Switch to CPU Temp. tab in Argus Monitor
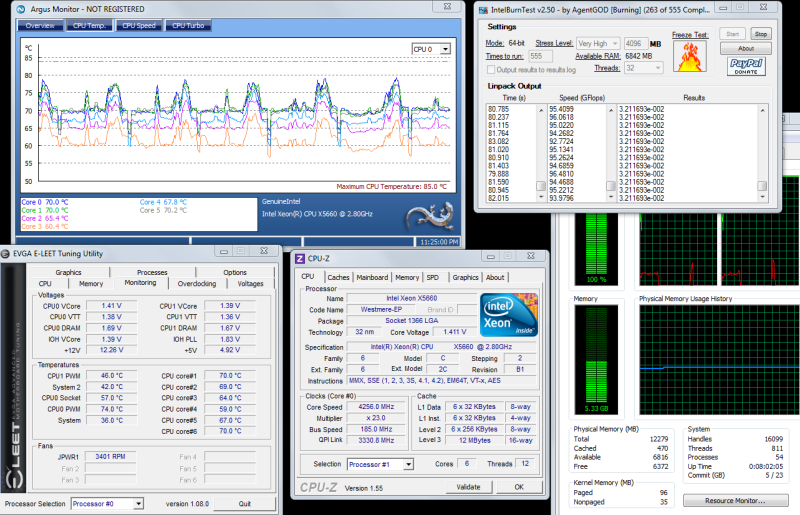The image size is (800, 515). click(x=89, y=26)
